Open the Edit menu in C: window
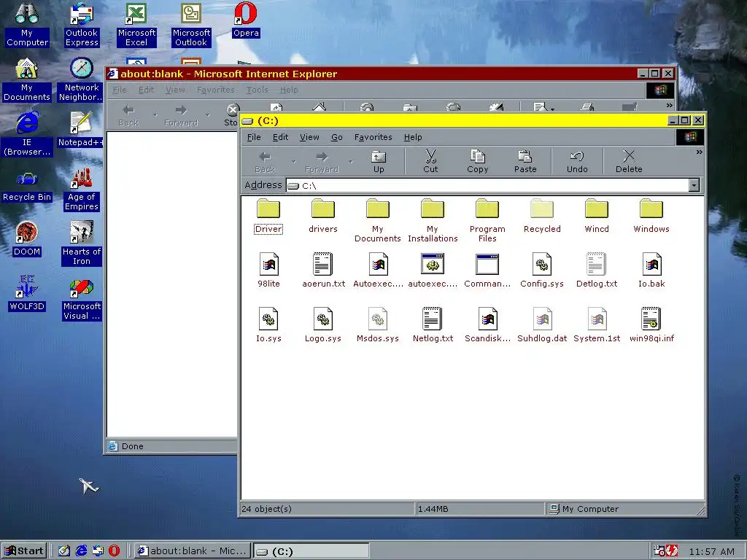The width and height of the screenshot is (747, 560). pyautogui.click(x=280, y=137)
